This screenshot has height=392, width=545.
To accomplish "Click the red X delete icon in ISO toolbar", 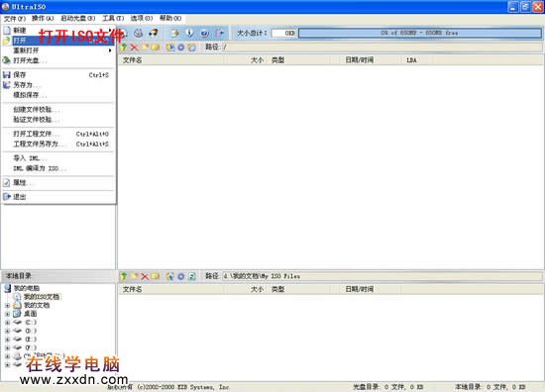I will 134,48.
